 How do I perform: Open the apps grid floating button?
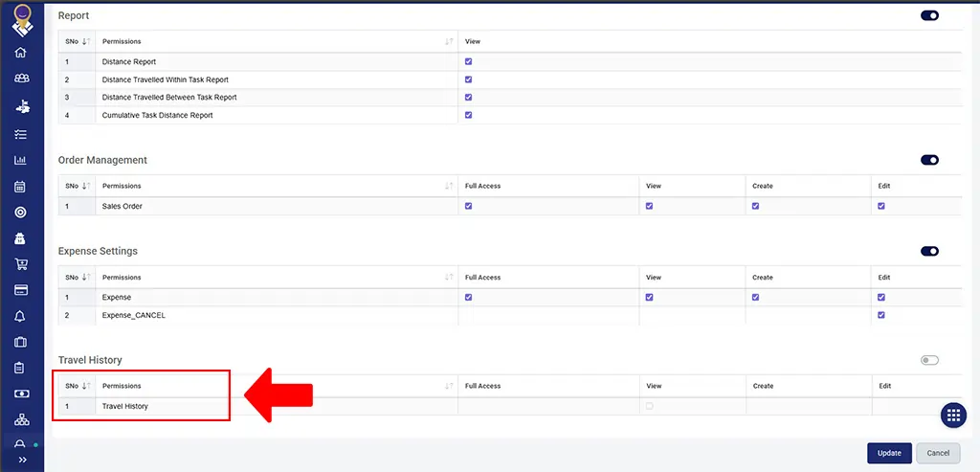click(x=953, y=416)
